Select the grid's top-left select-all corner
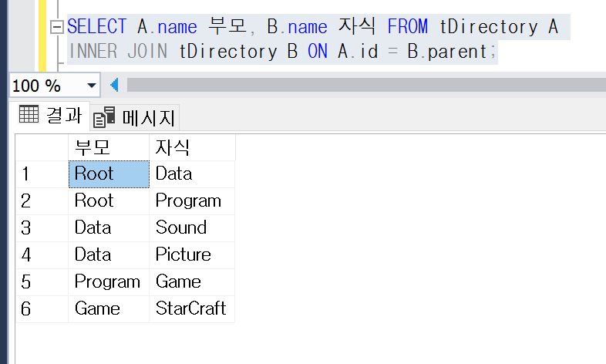Screen dimensions: 606x364 42,147
